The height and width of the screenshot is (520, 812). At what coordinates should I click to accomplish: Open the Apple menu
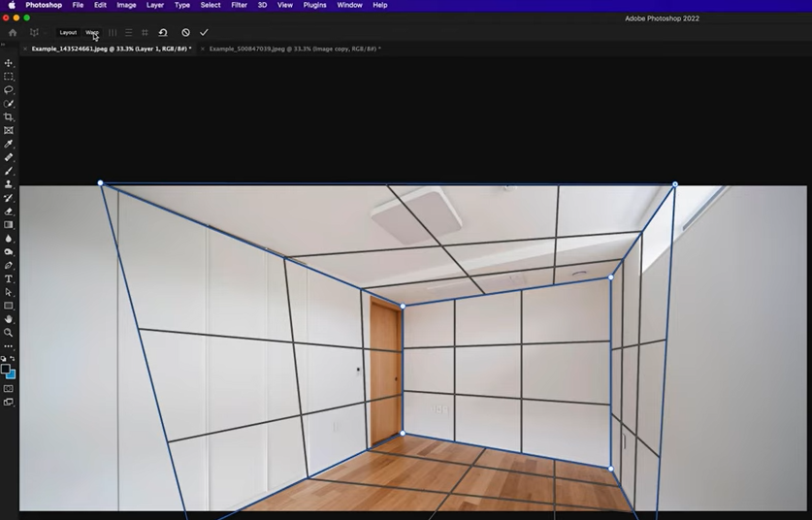click(12, 5)
